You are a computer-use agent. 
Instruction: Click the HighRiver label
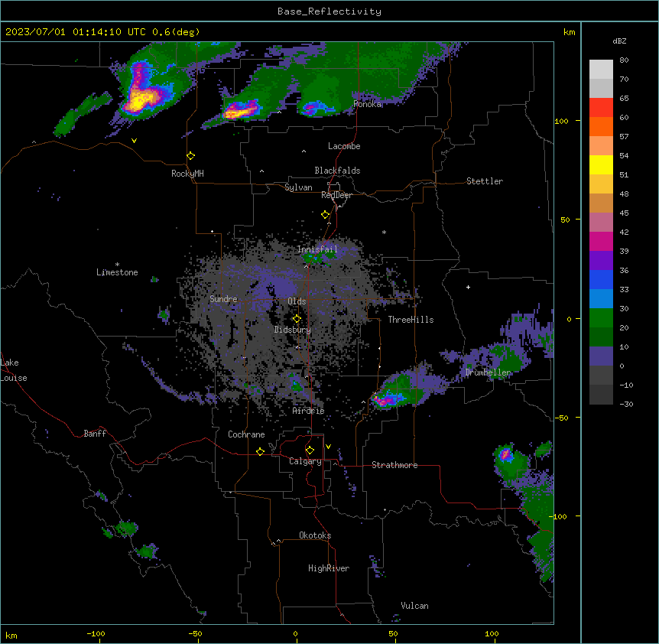pos(329,568)
